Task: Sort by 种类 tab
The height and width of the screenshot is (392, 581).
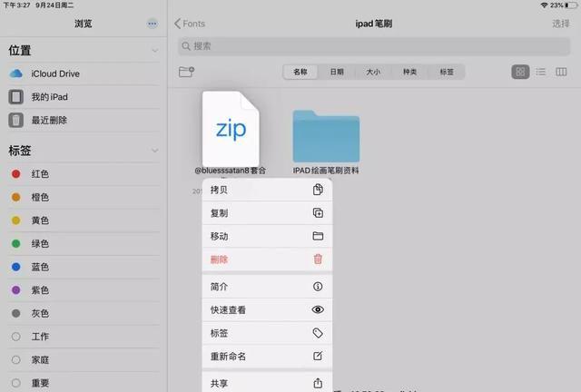Action: tap(409, 72)
